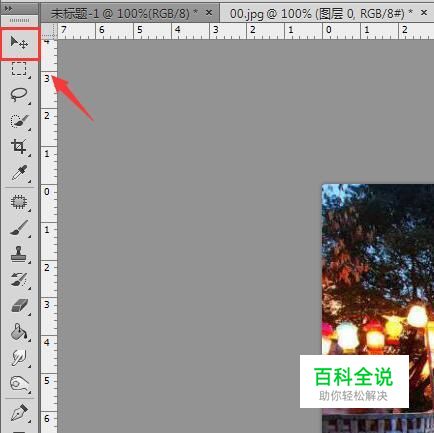434x433 pixels.
Task: Select the Brush tool
Action: coord(19,228)
